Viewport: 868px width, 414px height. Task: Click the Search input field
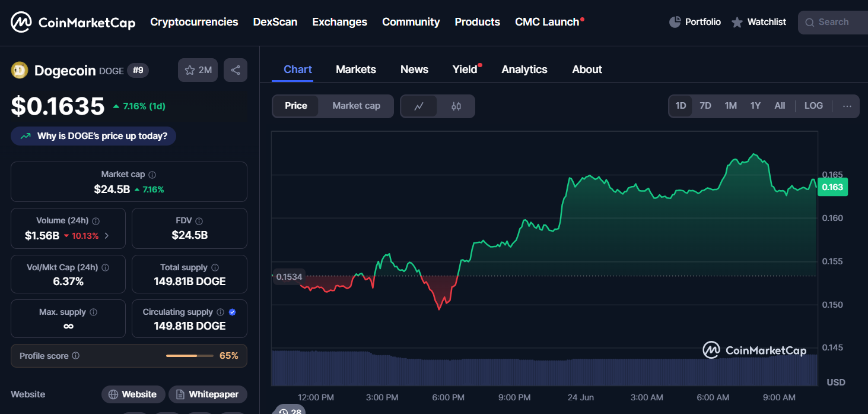tap(833, 22)
